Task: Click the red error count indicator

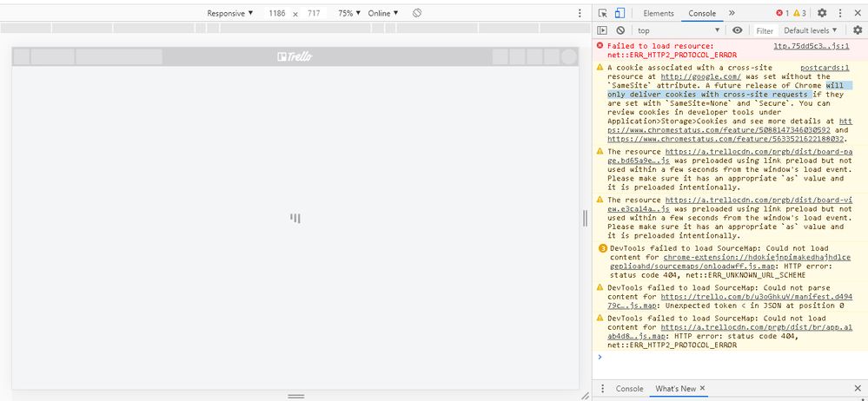Action: click(782, 13)
